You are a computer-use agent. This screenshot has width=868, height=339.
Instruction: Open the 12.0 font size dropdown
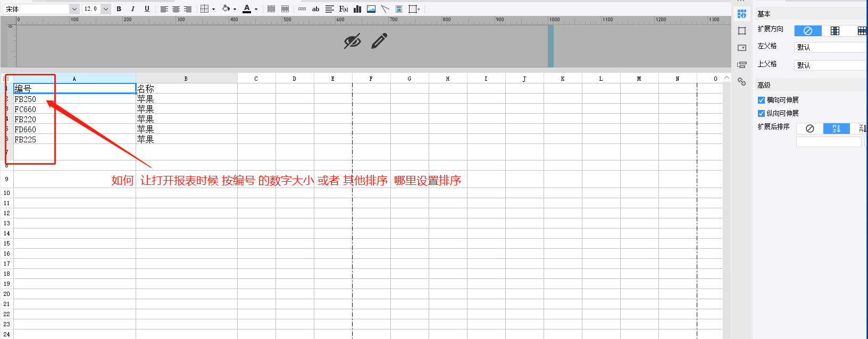point(106,9)
